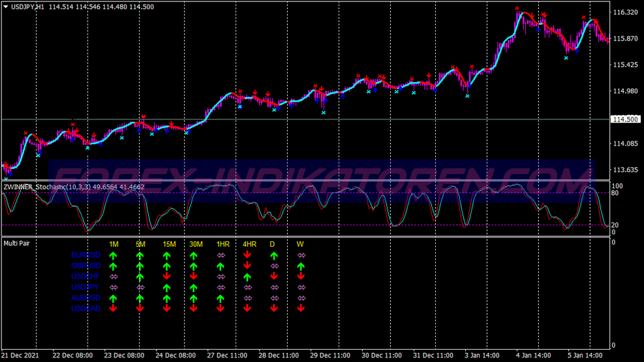Select the USDCHF pair label

point(85,276)
